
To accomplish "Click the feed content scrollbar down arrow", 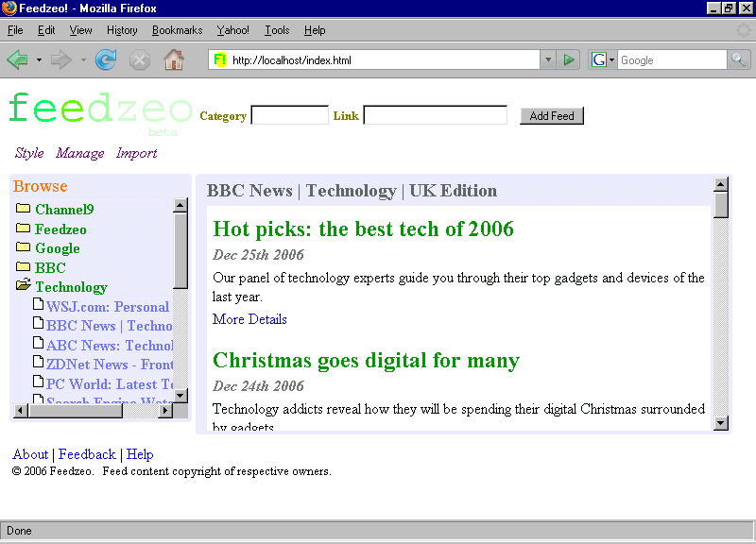I will point(721,422).
